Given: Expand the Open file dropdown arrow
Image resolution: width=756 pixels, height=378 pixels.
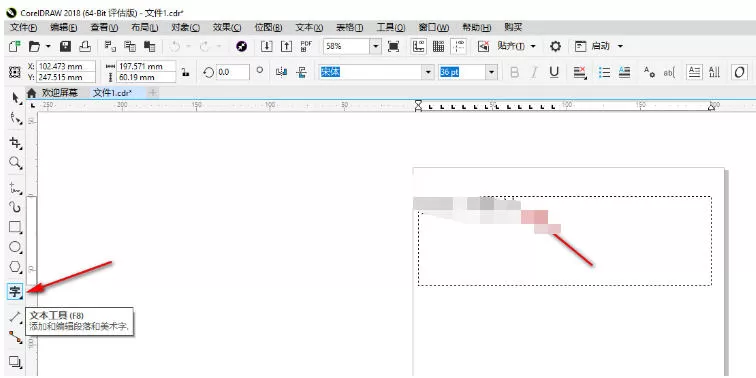Looking at the screenshot, I should click(48, 46).
